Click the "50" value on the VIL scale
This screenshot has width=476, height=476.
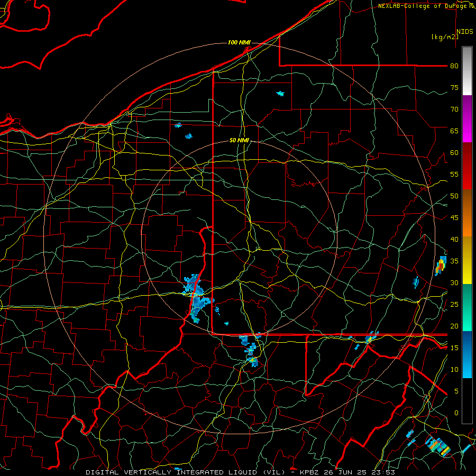[454, 196]
